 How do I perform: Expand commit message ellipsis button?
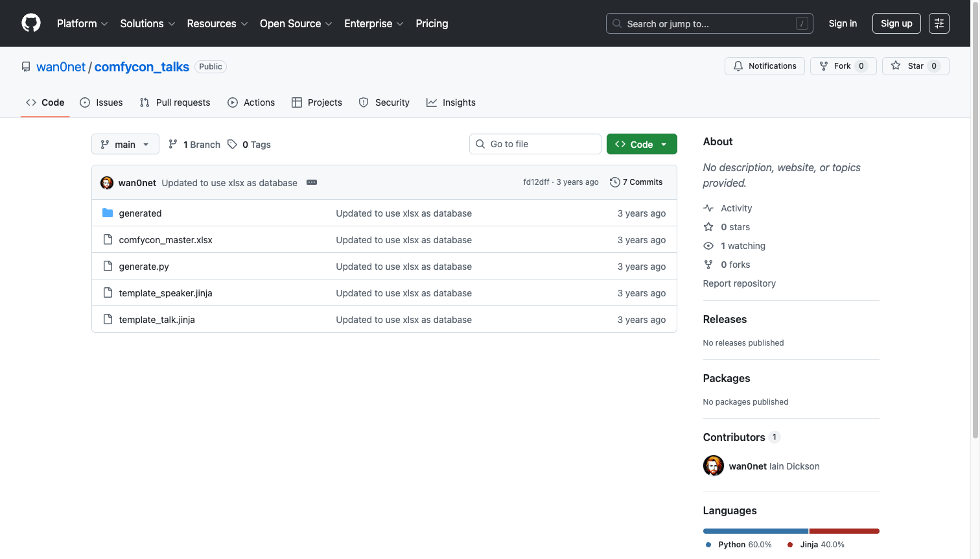pyautogui.click(x=312, y=182)
